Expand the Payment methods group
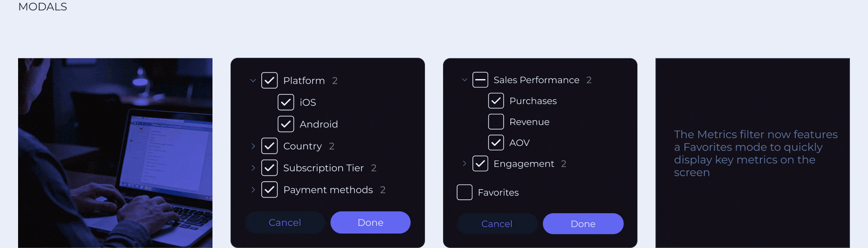This screenshot has height=248, width=868. 253,190
